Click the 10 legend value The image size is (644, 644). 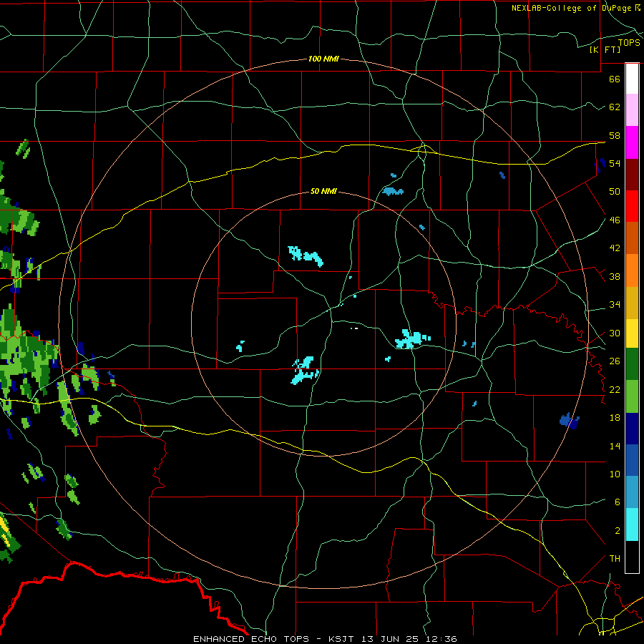coord(615,474)
